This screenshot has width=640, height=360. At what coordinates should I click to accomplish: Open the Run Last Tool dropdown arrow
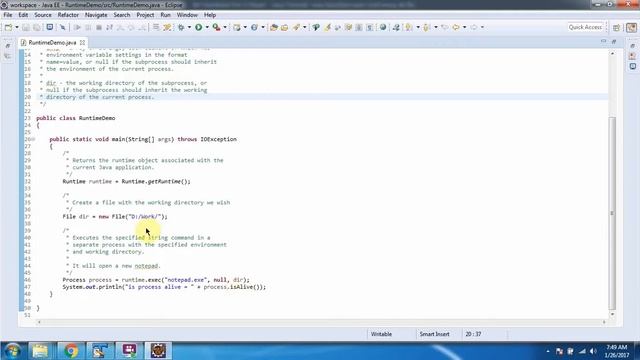pyautogui.click(x=225, y=27)
